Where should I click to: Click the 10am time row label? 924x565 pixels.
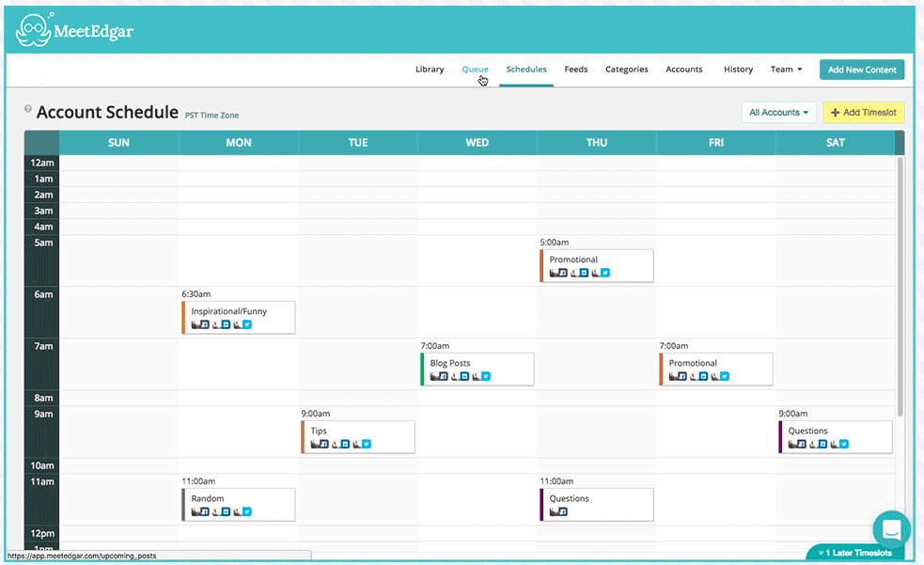pyautogui.click(x=42, y=465)
